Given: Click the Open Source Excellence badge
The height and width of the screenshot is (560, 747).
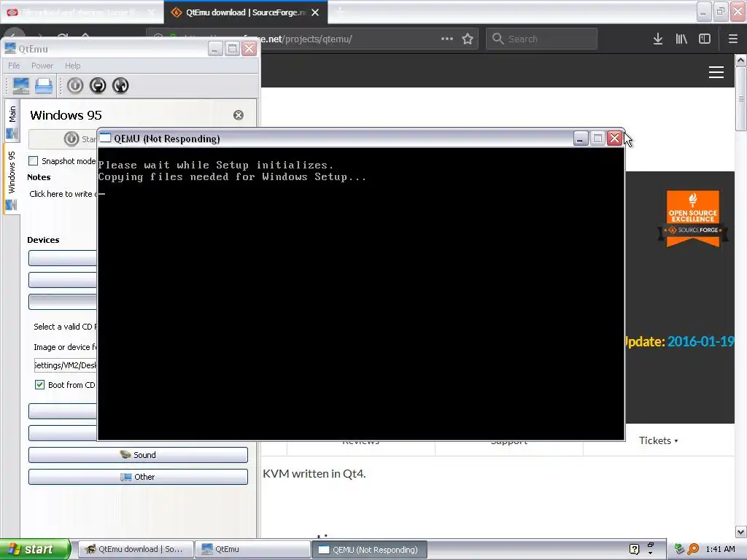Looking at the screenshot, I should (693, 219).
